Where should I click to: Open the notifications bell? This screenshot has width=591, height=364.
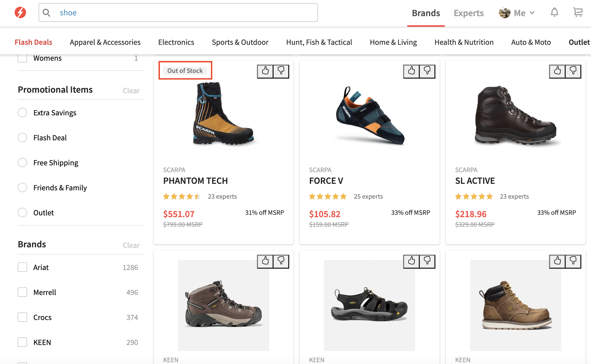point(554,12)
